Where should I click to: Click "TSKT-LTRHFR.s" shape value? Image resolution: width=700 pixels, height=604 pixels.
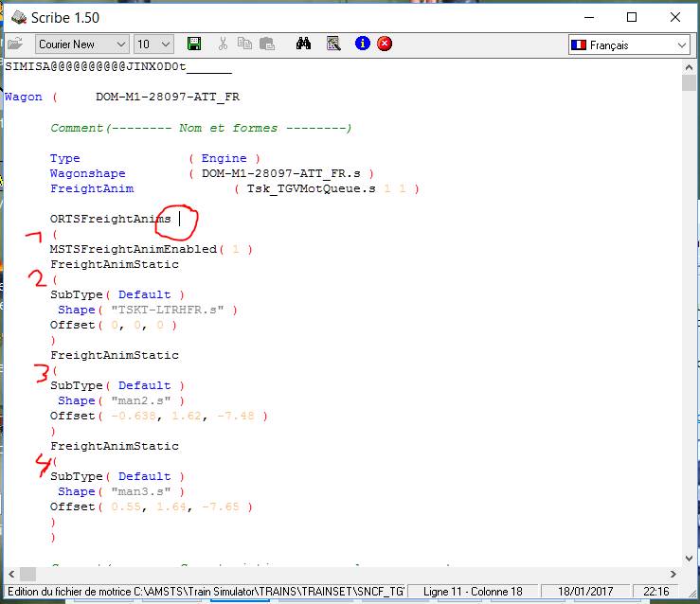167,310
